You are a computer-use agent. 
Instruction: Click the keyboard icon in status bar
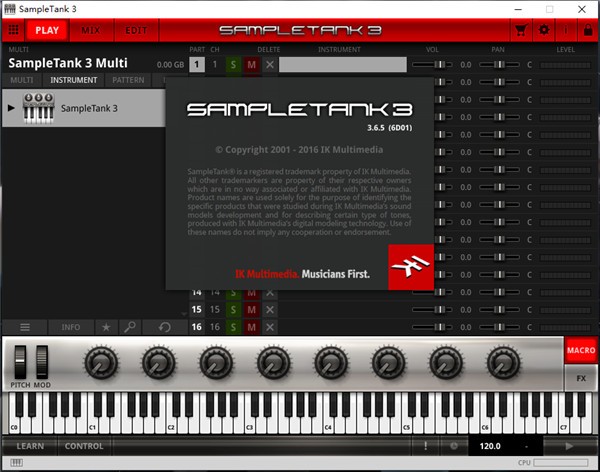(16, 462)
